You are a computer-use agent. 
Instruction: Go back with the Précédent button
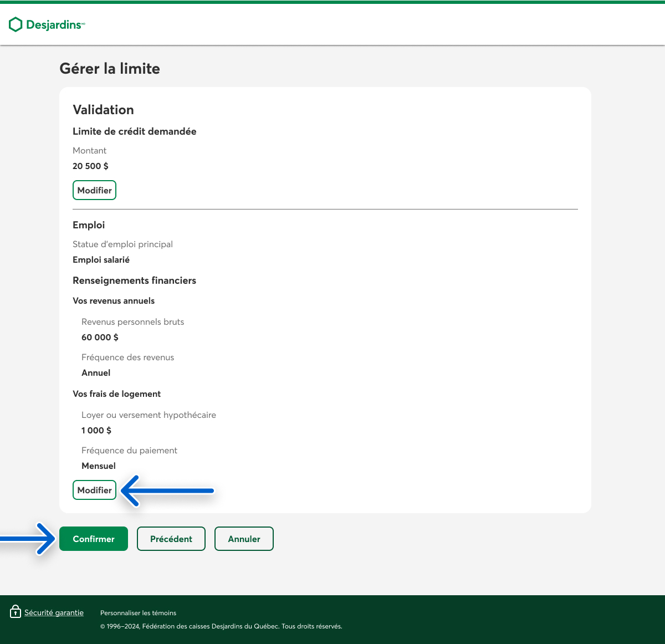tap(171, 539)
